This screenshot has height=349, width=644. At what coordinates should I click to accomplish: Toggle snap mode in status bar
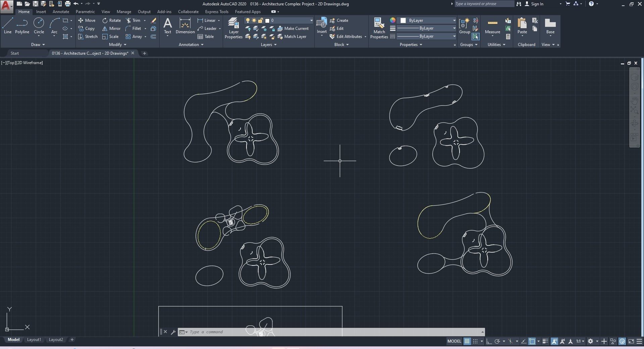475,341
